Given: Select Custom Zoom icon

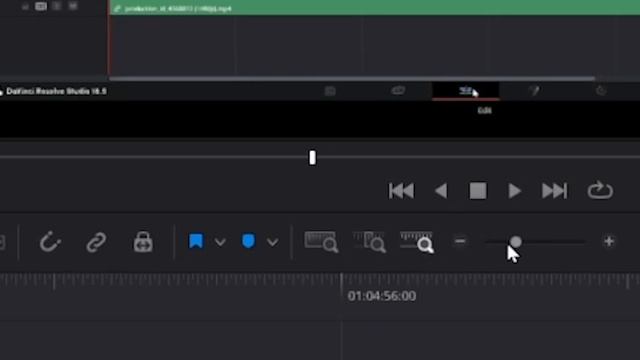Looking at the screenshot, I should (417, 242).
